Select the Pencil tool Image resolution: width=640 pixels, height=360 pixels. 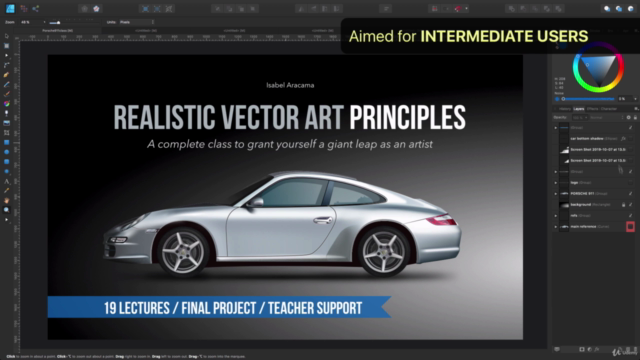(7, 84)
